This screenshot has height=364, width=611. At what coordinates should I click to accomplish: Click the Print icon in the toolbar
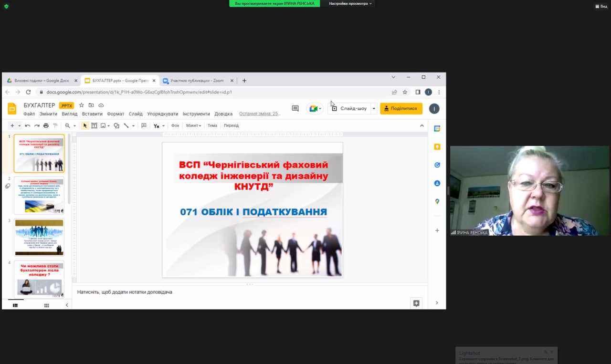pyautogui.click(x=46, y=126)
